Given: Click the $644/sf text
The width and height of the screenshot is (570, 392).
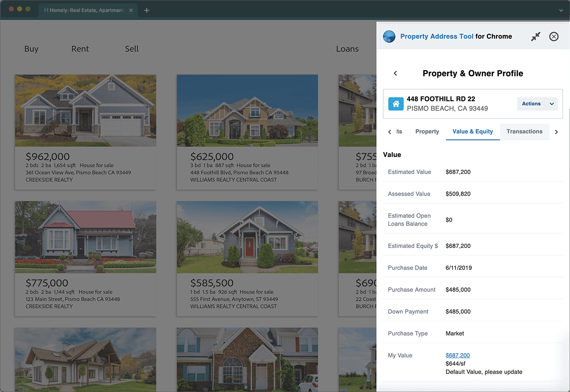Looking at the screenshot, I should pyautogui.click(x=455, y=363).
